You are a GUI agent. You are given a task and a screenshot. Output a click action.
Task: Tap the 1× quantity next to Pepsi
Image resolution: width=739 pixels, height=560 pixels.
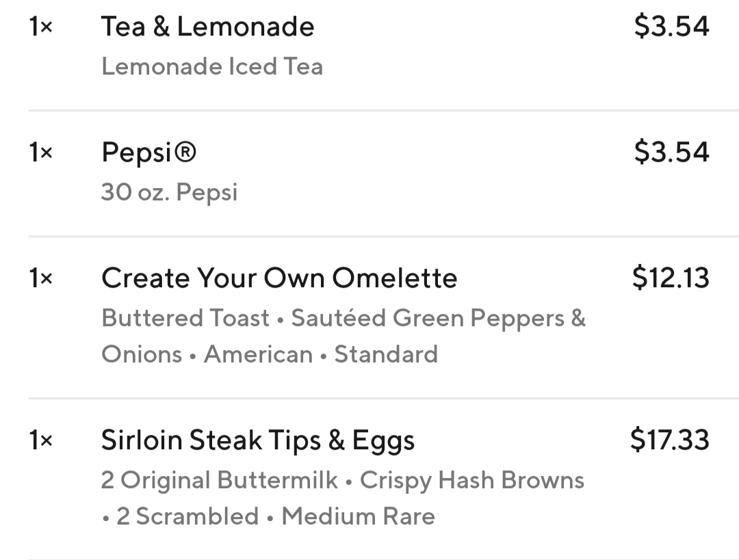click(41, 152)
